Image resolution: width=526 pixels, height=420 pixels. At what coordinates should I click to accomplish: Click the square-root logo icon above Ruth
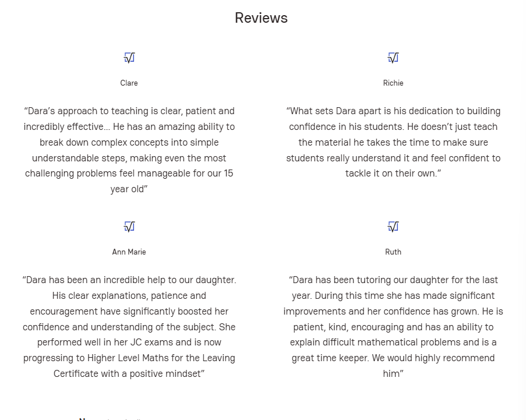point(393,227)
